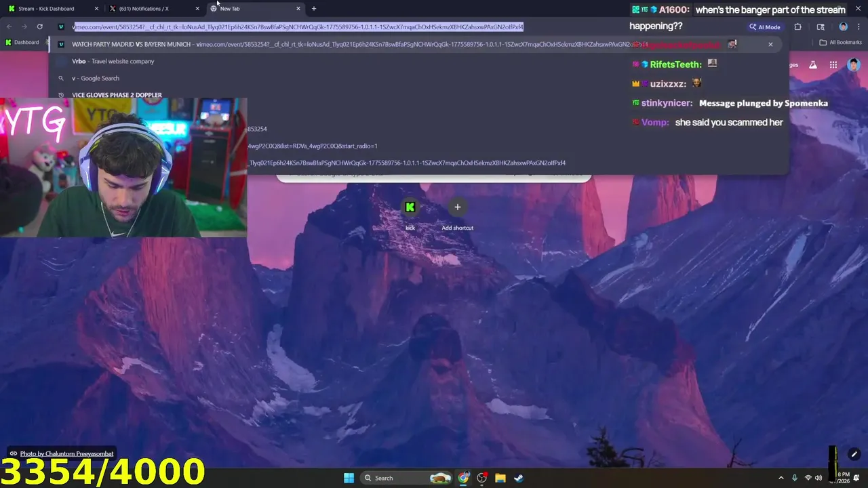Go back with browser back arrow
This screenshot has height=488, width=868.
coord(9,27)
